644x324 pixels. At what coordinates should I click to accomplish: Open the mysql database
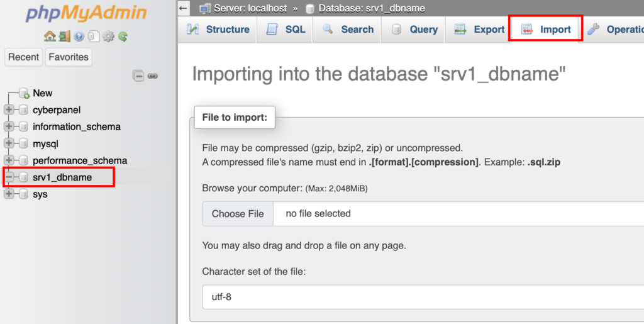coord(45,143)
